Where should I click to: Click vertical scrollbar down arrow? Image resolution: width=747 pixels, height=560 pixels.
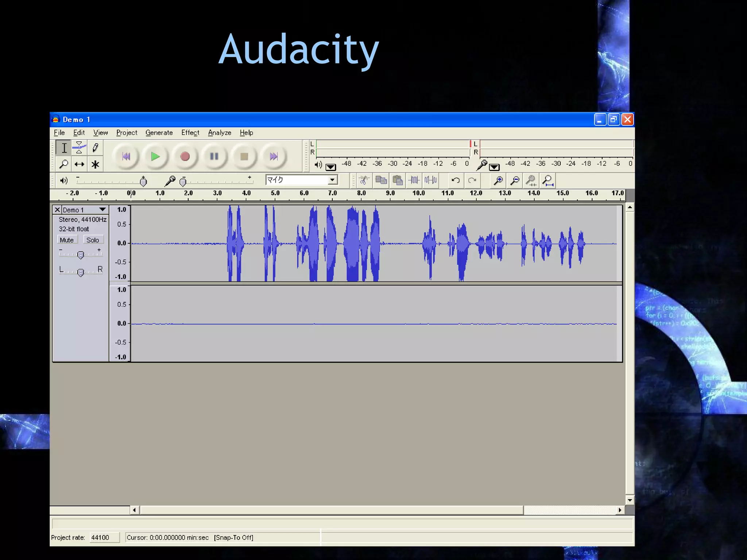pyautogui.click(x=630, y=500)
